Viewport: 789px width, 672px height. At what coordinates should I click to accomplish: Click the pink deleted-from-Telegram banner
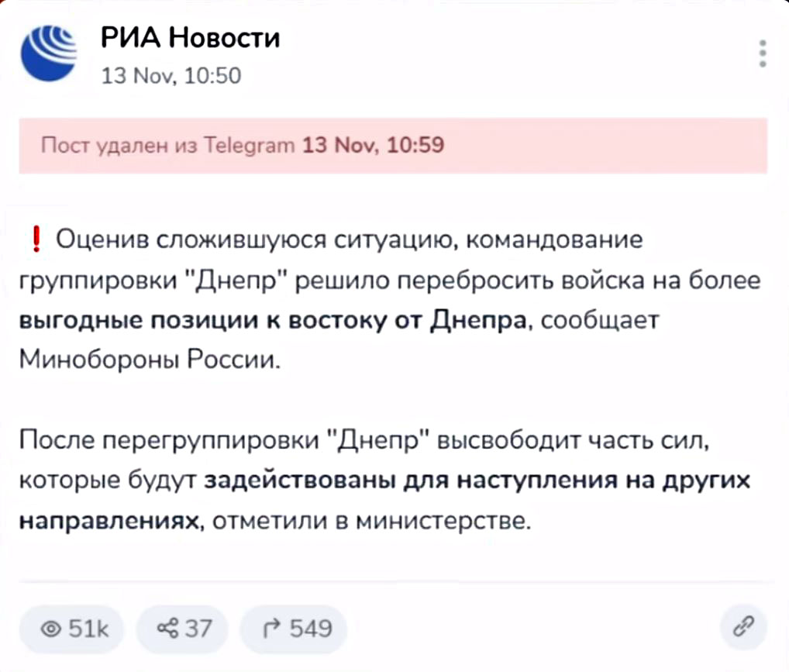tap(393, 146)
